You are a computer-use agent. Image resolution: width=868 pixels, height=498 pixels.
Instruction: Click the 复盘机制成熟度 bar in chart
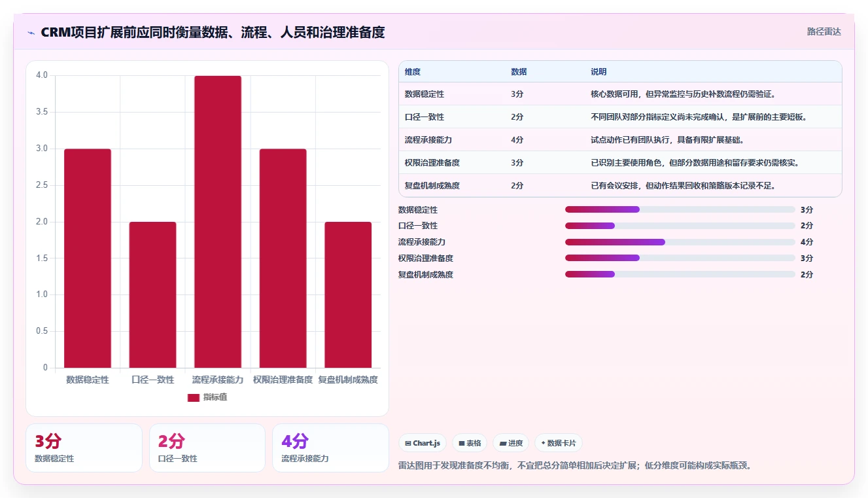pyautogui.click(x=348, y=295)
